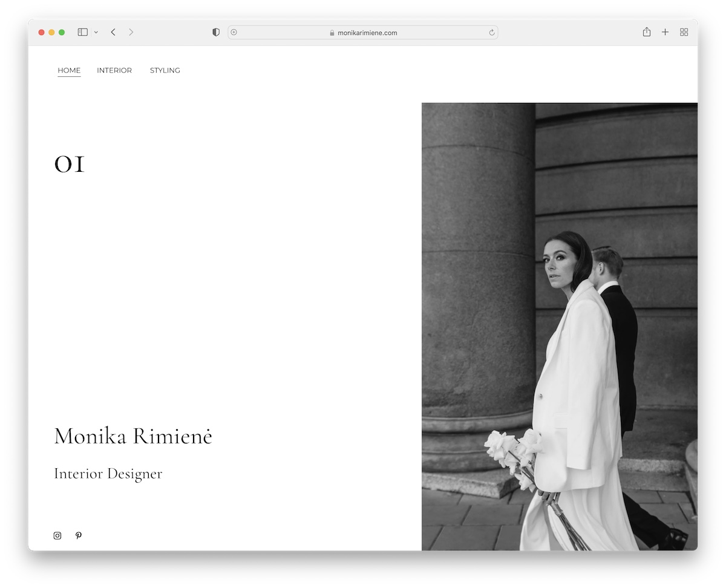Image resolution: width=726 pixels, height=588 pixels.
Task: Toggle the Safari sidebar
Action: [82, 32]
